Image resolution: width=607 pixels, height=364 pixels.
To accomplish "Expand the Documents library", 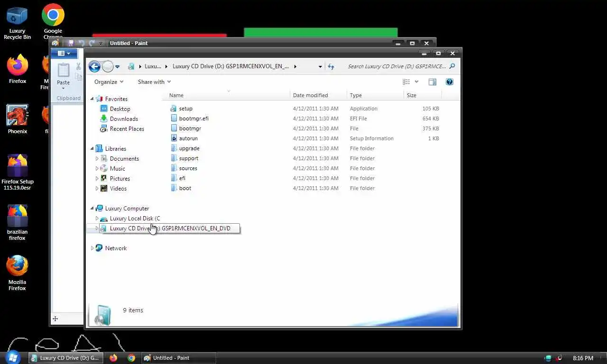I will click(97, 159).
